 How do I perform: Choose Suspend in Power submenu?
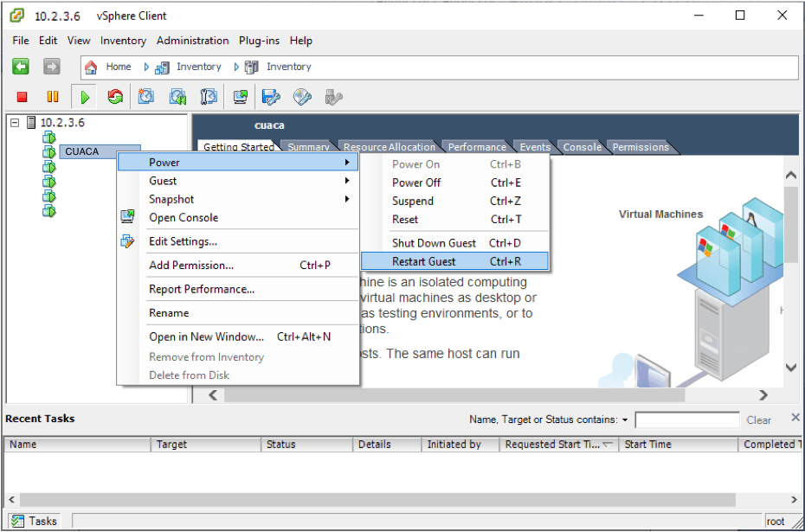454,201
